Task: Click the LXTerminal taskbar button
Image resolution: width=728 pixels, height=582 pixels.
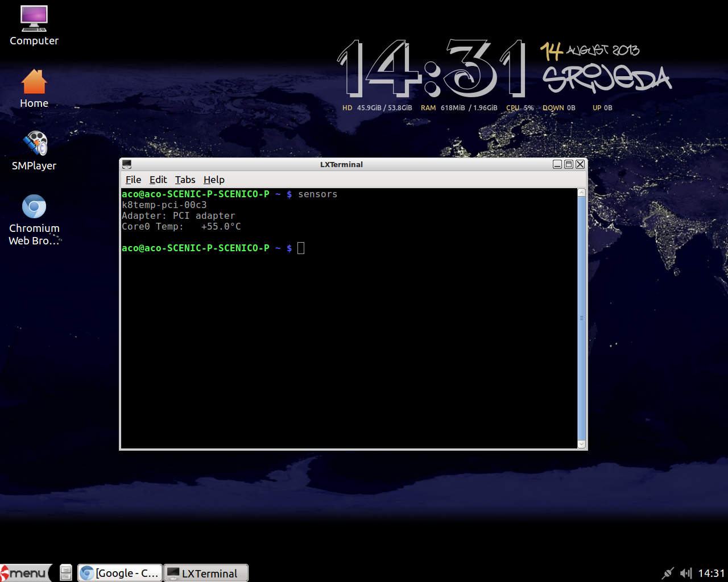Action: point(206,573)
